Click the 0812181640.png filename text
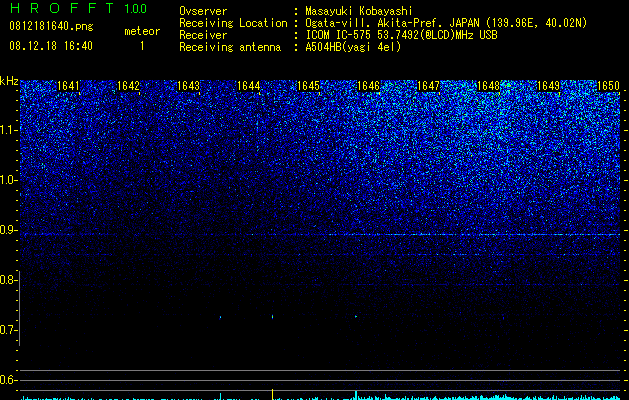Screen dimensions: 629x400 tap(51, 26)
